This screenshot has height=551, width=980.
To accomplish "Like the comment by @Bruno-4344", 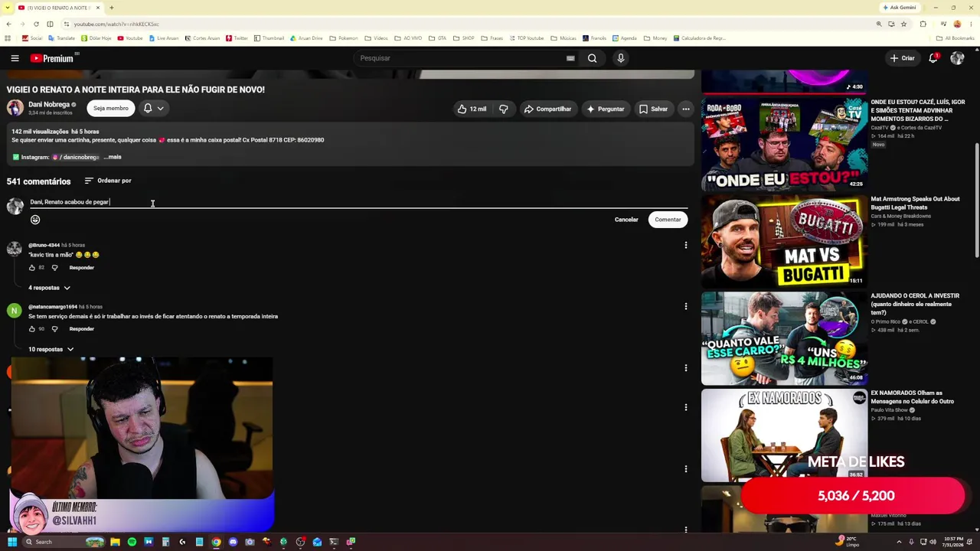I will click(x=32, y=268).
